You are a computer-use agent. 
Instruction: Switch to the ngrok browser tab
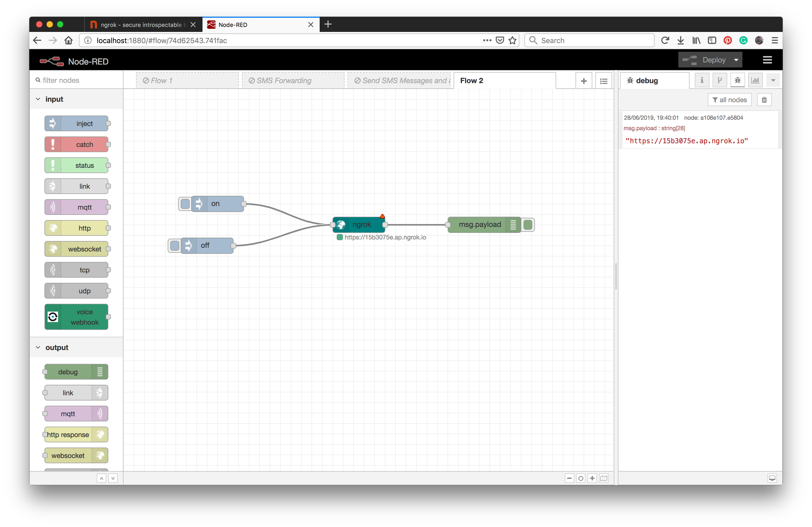coord(143,25)
